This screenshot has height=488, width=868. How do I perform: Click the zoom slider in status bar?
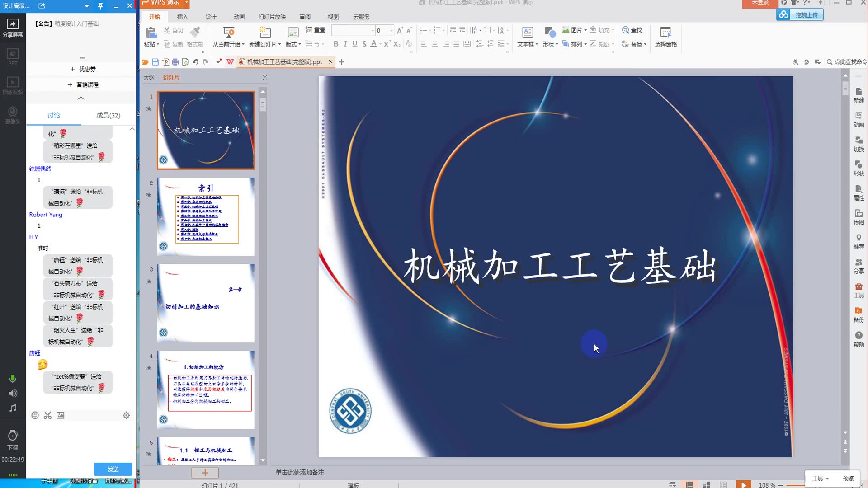coord(795,485)
